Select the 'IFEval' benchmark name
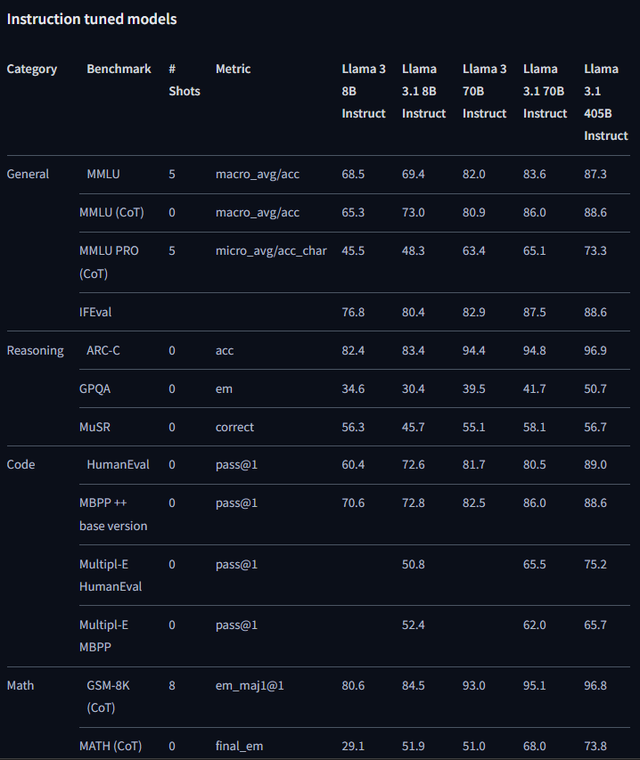Viewport: 640px width, 760px height. pyautogui.click(x=96, y=312)
